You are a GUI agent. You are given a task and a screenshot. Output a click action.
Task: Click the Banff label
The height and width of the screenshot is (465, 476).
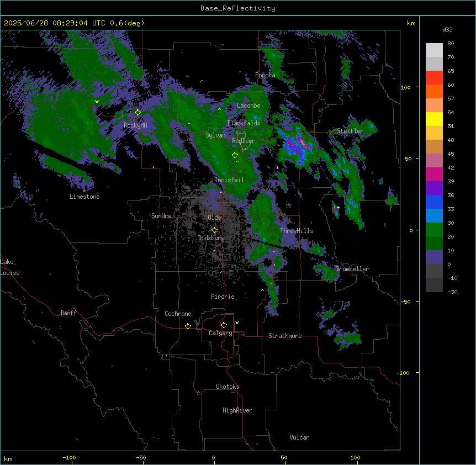pos(68,313)
